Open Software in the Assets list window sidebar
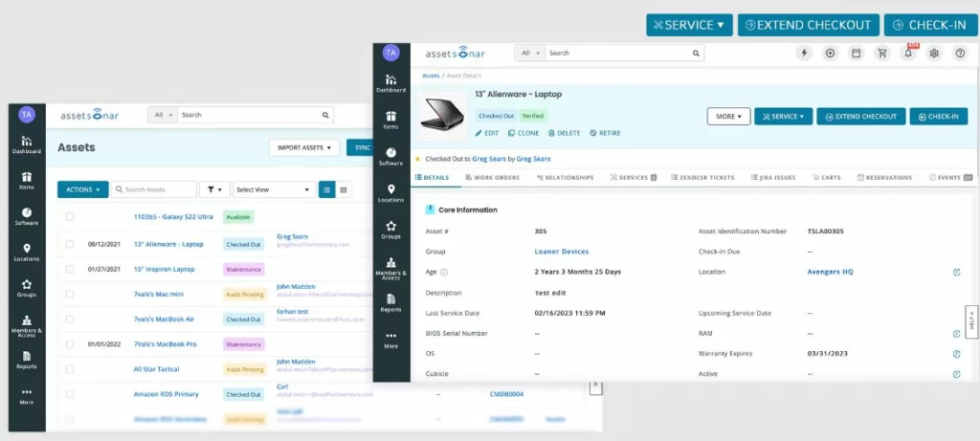Screen dimensions: 980x441 coord(27,217)
